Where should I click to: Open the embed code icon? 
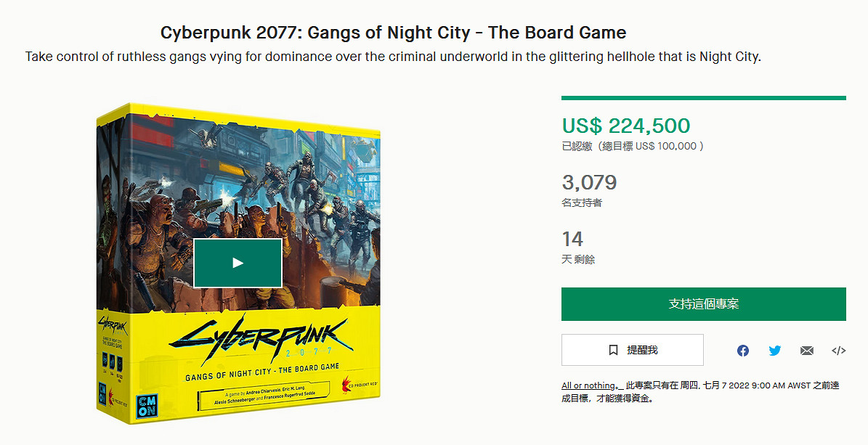click(x=838, y=351)
